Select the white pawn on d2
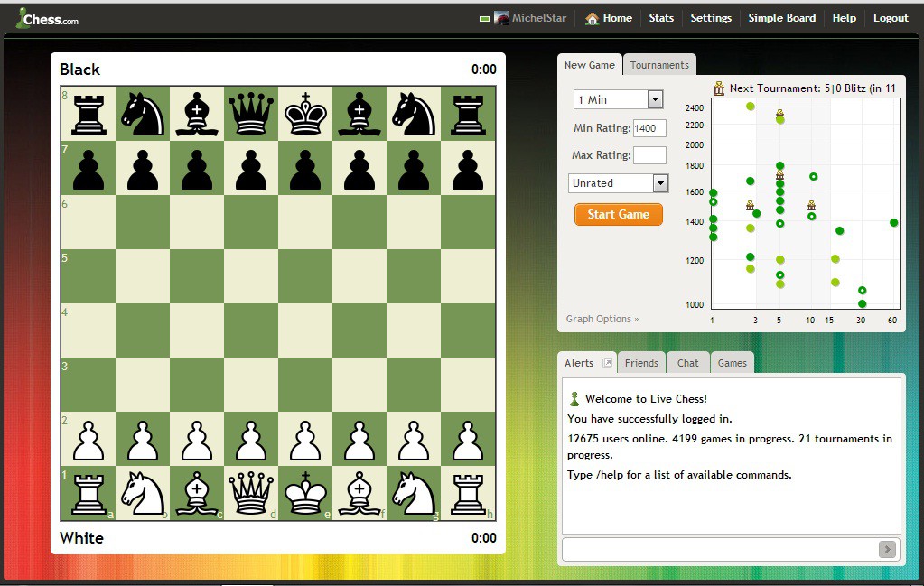Image resolution: width=924 pixels, height=586 pixels. point(251,441)
